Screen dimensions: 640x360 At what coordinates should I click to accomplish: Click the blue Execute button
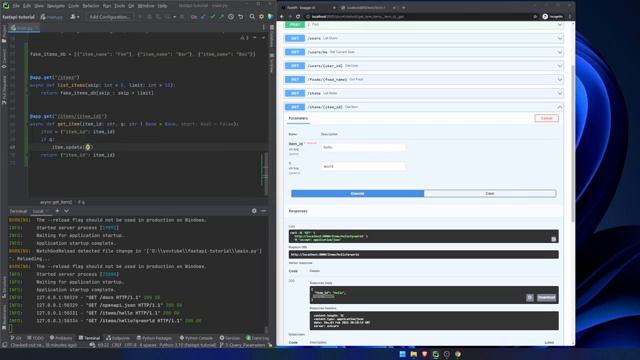pyautogui.click(x=358, y=193)
